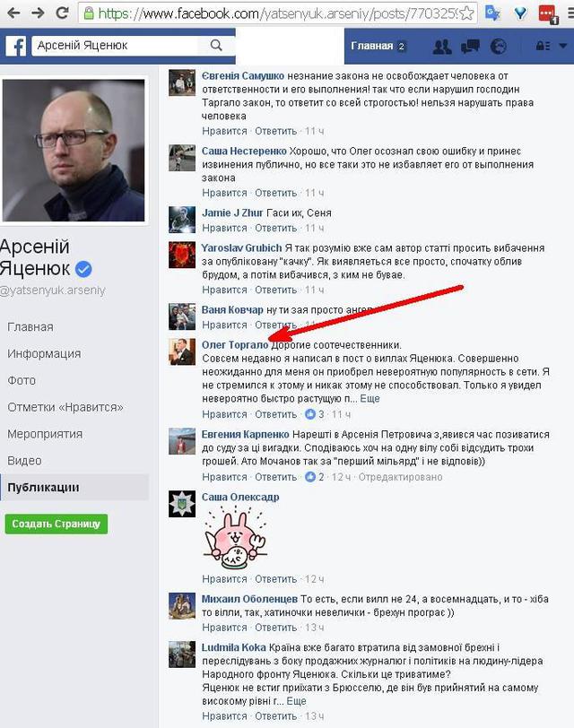Click Нравится under Jamie J Zhur comment

[224, 228]
